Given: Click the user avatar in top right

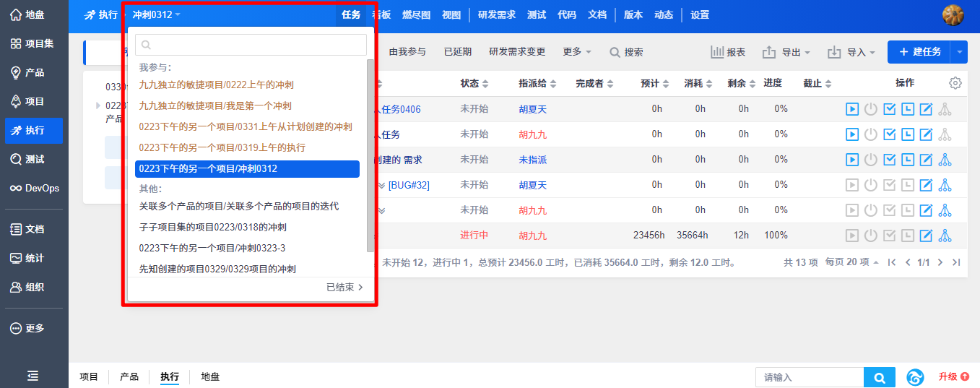Looking at the screenshot, I should [x=953, y=15].
